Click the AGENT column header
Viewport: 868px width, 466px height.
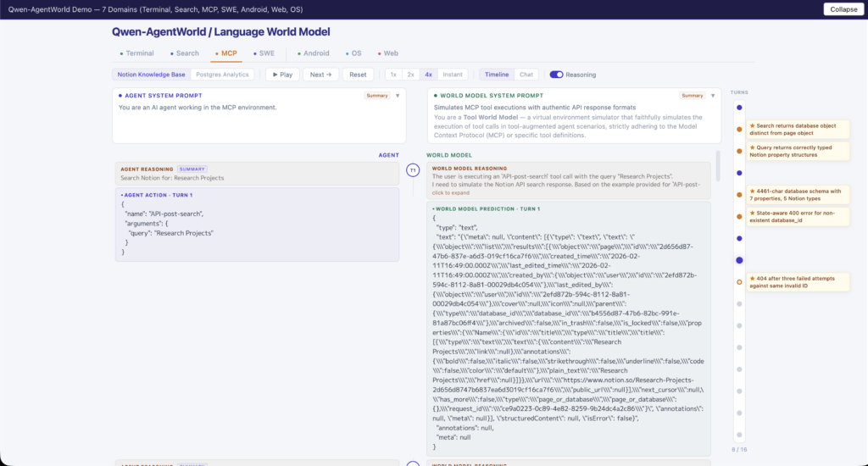coord(388,155)
